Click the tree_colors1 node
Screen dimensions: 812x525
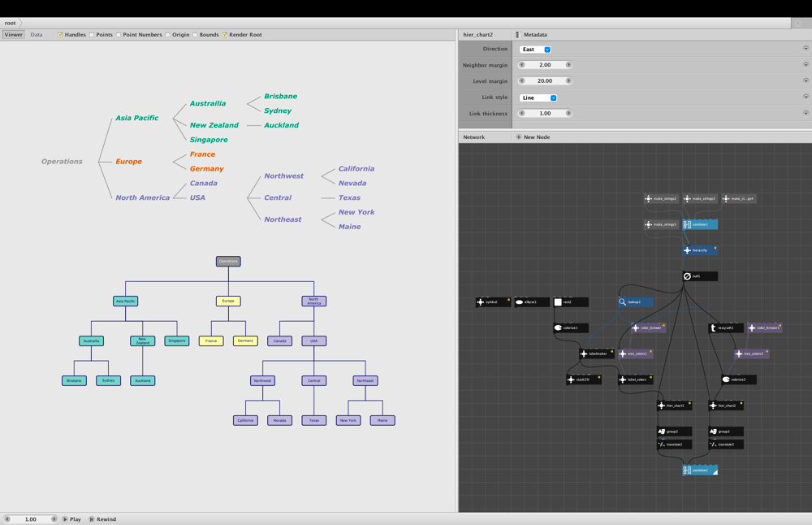[x=636, y=354]
